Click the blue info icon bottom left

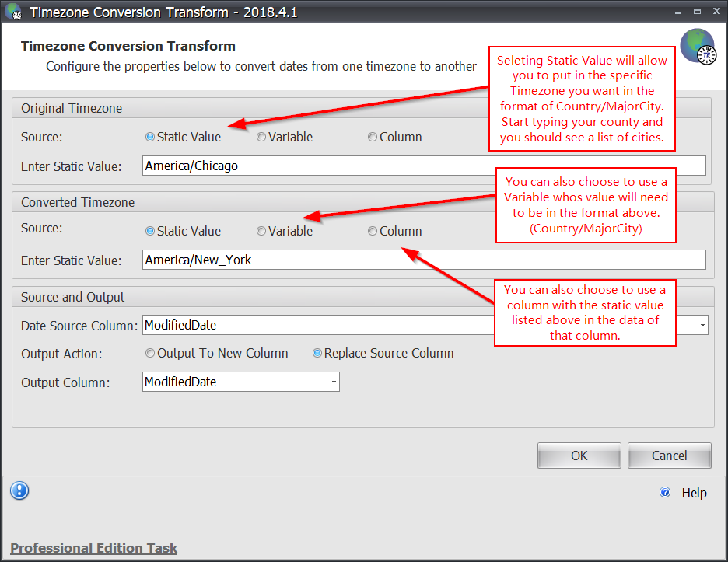point(19,490)
